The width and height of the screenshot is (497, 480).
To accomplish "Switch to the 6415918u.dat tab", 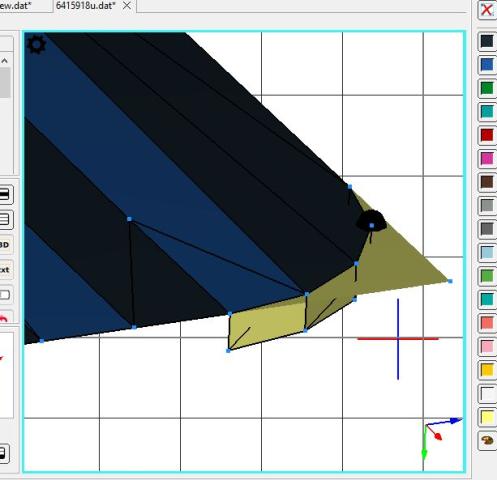I will click(x=86, y=6).
